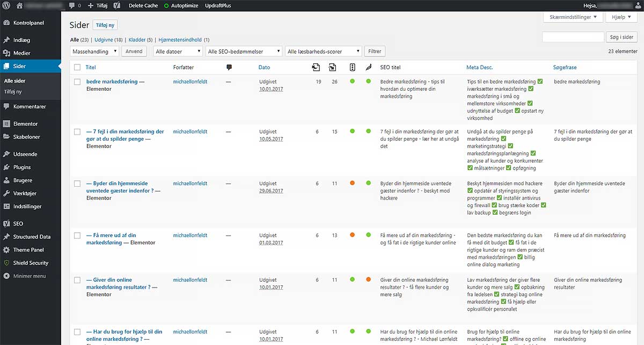Filter by Udgivne (18) pages

tap(108, 40)
